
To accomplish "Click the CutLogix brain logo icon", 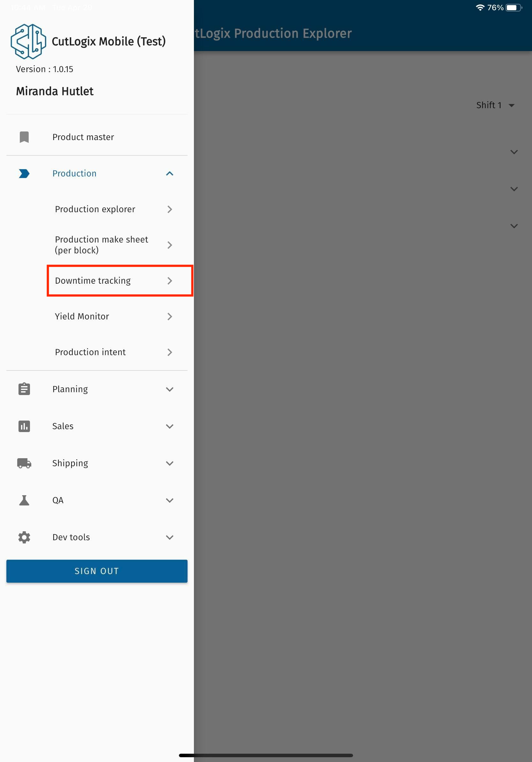I will click(28, 41).
